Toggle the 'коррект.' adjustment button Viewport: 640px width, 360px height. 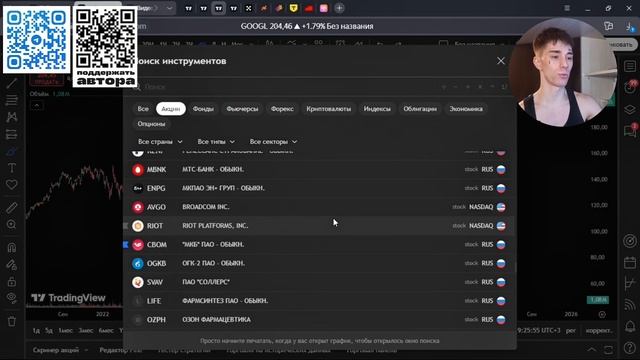tap(599, 330)
